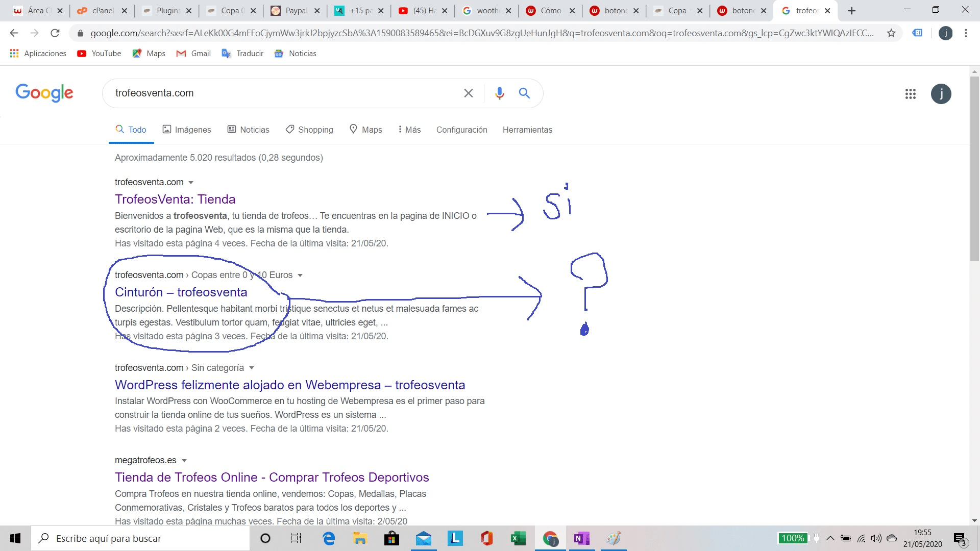Clear the search box with the X
This screenshot has height=551, width=980.
[468, 93]
